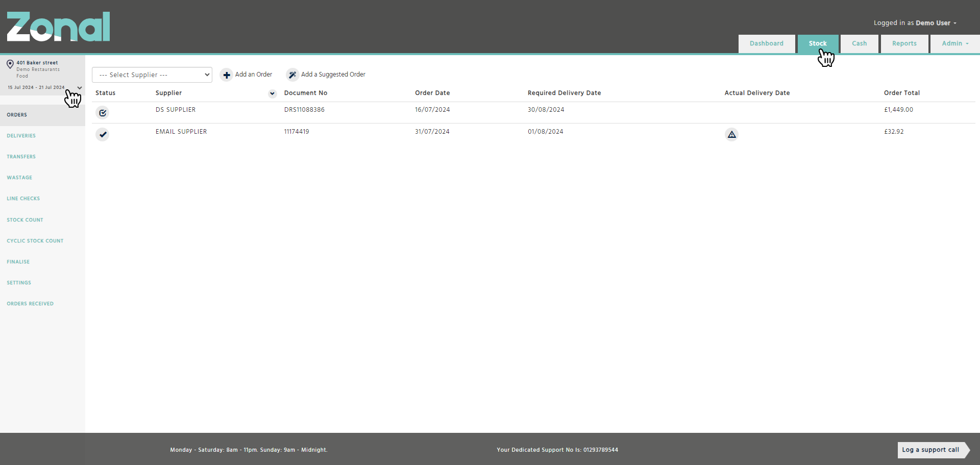This screenshot has width=980, height=465.
Task: Click the warning triangle in Actual Delivery Date
Action: (x=731, y=134)
